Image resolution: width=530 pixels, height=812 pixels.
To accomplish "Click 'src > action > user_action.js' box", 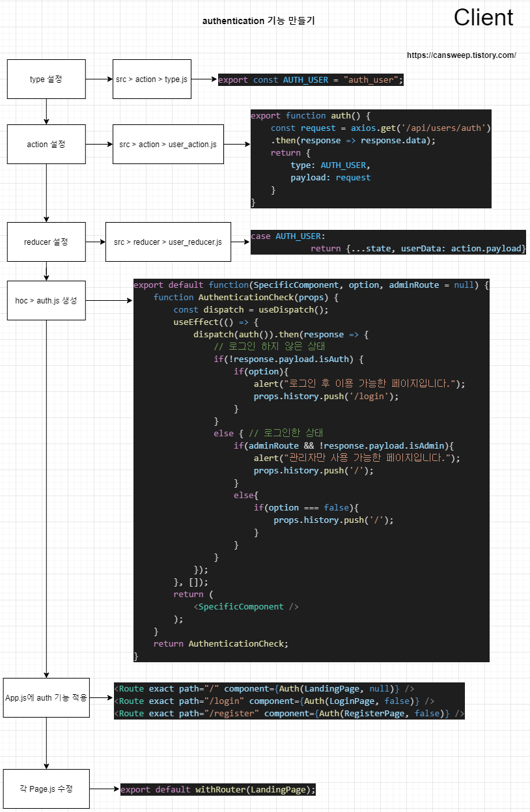I will click(x=168, y=144).
